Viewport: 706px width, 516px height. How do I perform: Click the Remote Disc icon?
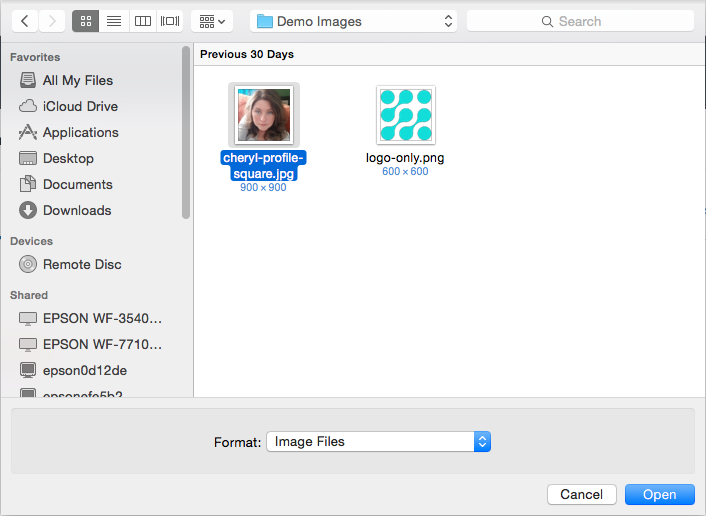click(28, 264)
